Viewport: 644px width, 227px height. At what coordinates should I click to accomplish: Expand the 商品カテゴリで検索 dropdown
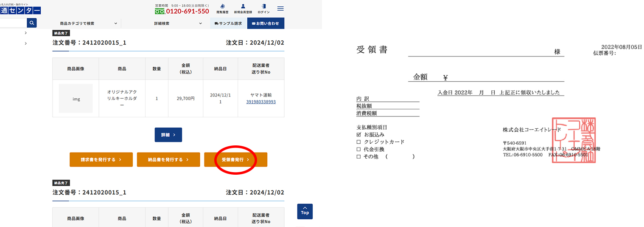click(x=88, y=23)
